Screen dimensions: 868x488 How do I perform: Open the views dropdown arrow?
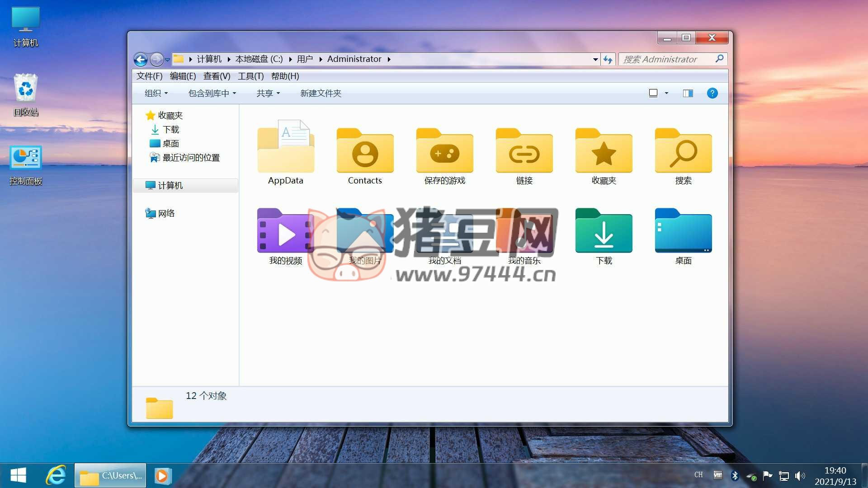665,93
